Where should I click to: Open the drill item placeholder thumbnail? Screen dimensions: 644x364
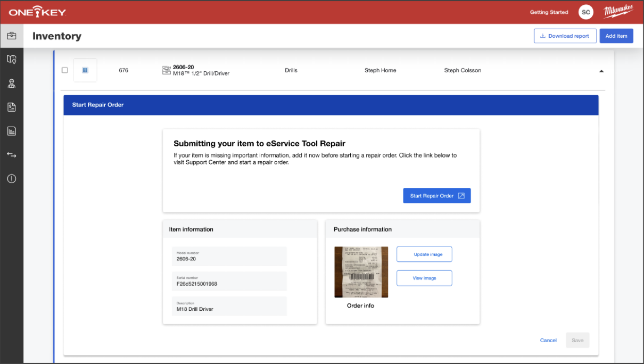click(85, 70)
